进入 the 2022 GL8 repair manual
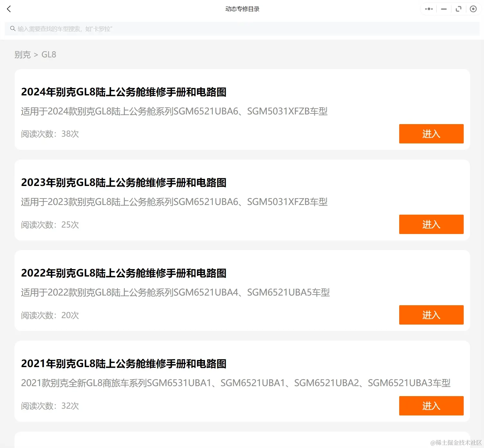 431,315
